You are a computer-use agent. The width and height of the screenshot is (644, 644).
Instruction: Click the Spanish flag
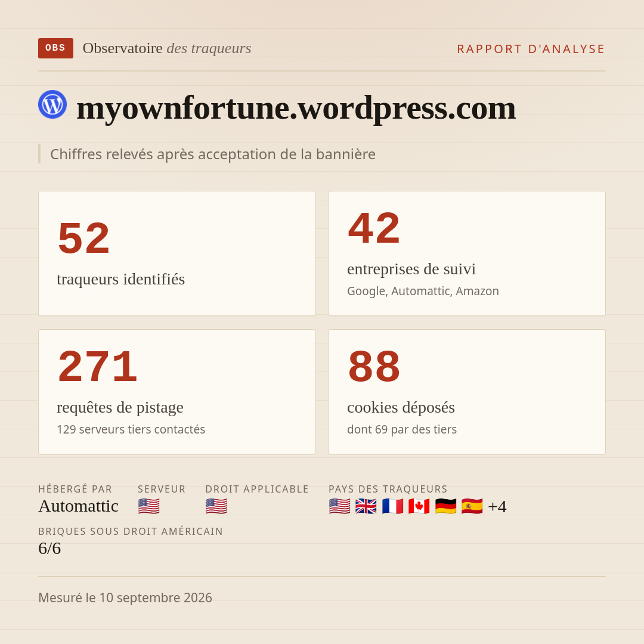pos(472,506)
